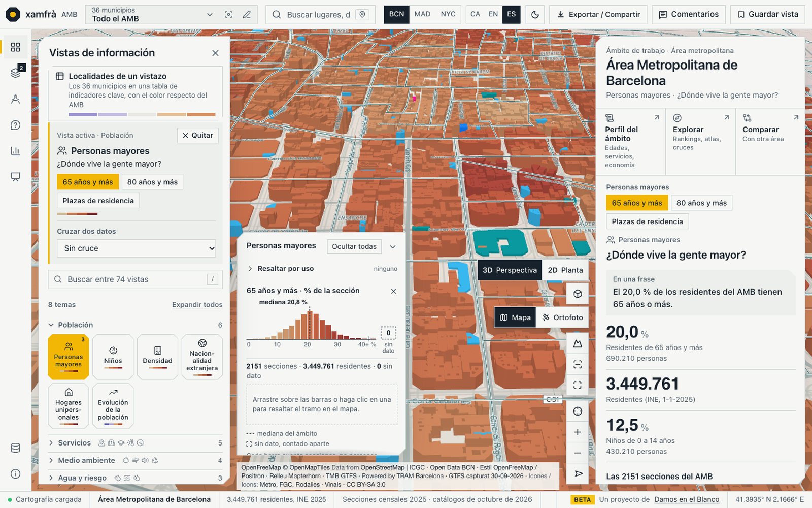Click the fullscreen map button

pos(578,385)
